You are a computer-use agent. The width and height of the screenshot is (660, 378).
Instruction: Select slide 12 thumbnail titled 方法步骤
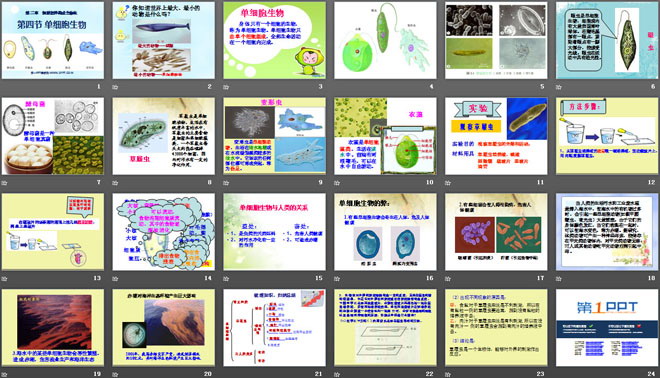pos(607,136)
